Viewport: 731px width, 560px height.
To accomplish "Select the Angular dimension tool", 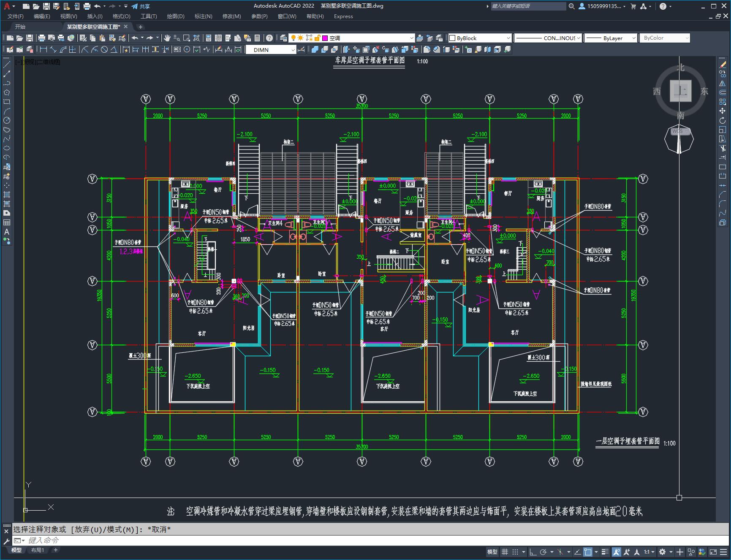I will [114, 50].
